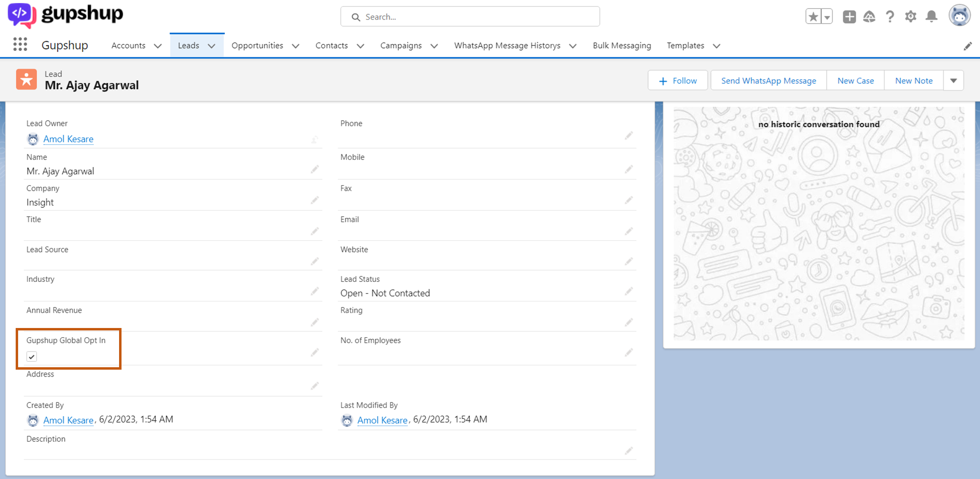Create a New Case
The width and height of the screenshot is (980, 479).
(x=856, y=80)
